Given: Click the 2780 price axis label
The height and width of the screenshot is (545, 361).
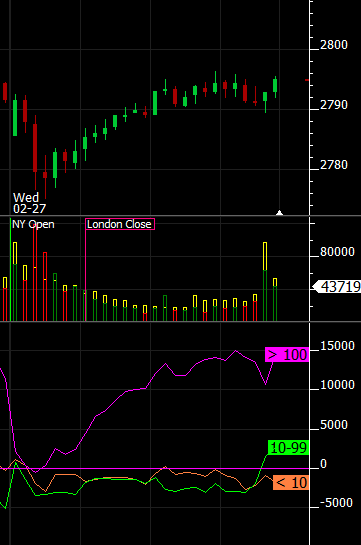Looking at the screenshot, I should pos(334,165).
